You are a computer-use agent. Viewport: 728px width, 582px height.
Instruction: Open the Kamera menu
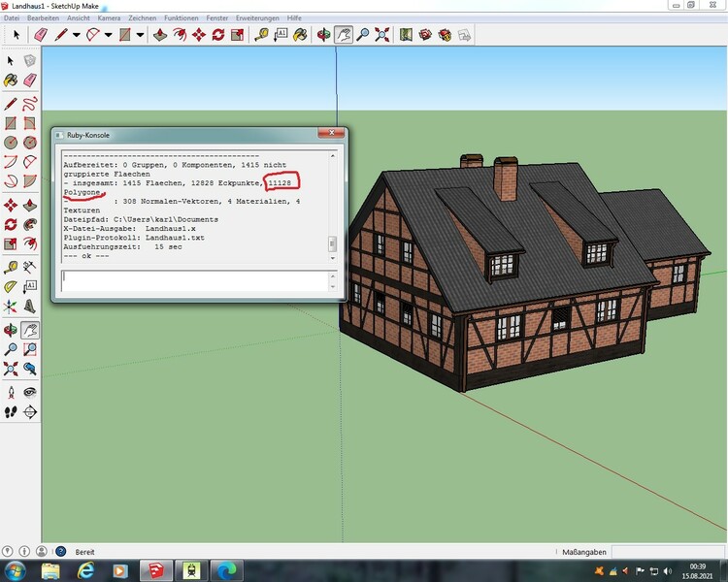[x=109, y=18]
